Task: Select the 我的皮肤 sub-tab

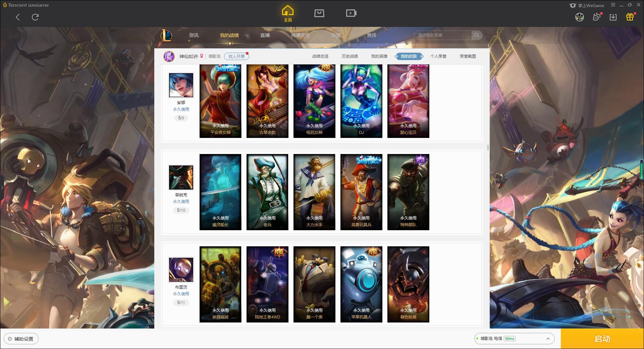Action: (409, 56)
